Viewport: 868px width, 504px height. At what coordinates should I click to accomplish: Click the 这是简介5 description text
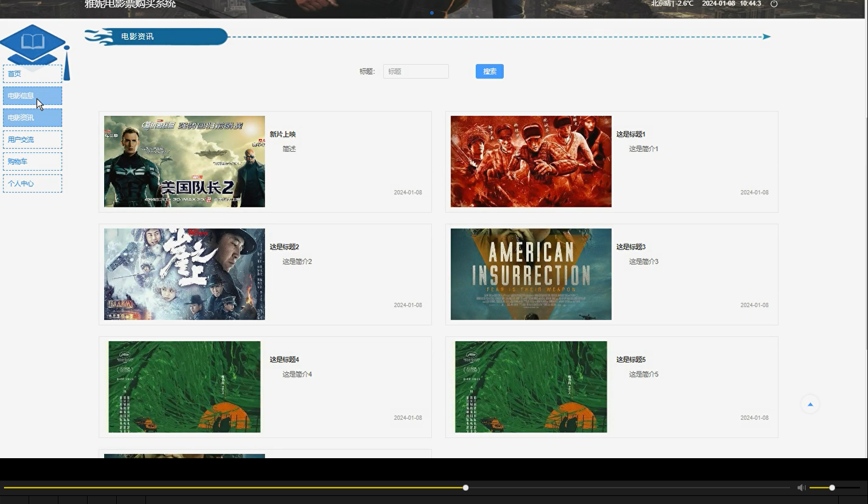(644, 375)
